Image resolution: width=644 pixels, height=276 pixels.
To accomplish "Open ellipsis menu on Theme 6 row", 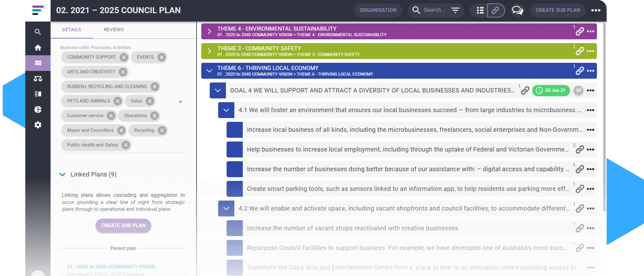I will (x=590, y=71).
